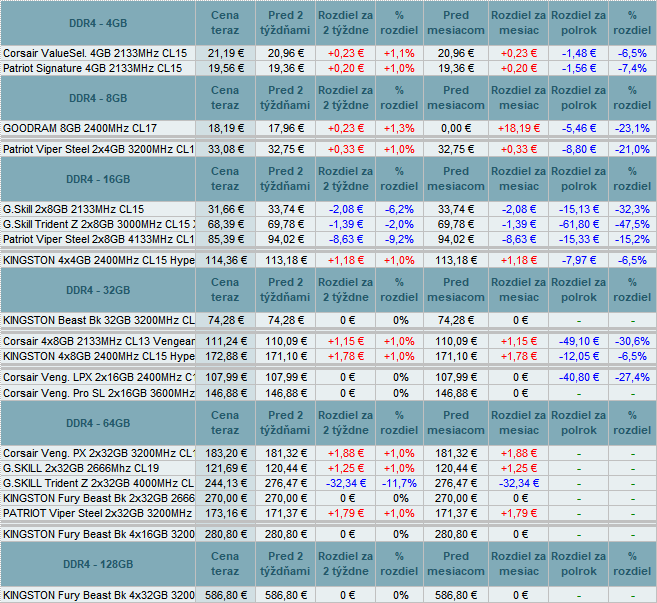Click the 20,96 € price two weeks ago, Corsair ValueSel. row
657x603 pixels.
tap(285, 53)
